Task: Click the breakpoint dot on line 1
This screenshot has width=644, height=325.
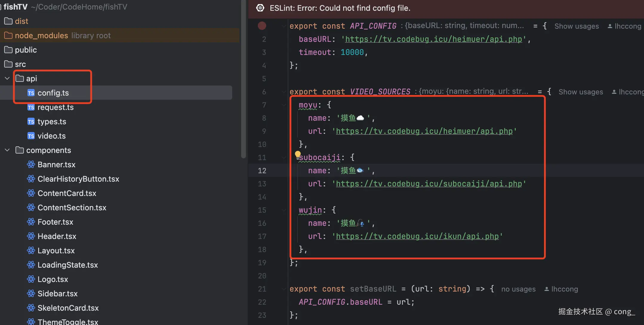Action: 262,26
